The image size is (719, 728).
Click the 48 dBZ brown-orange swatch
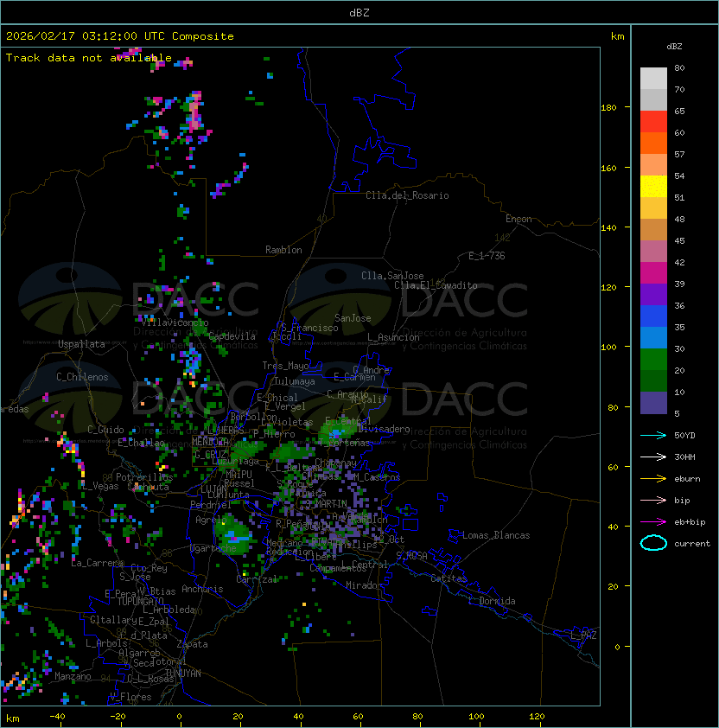(653, 229)
